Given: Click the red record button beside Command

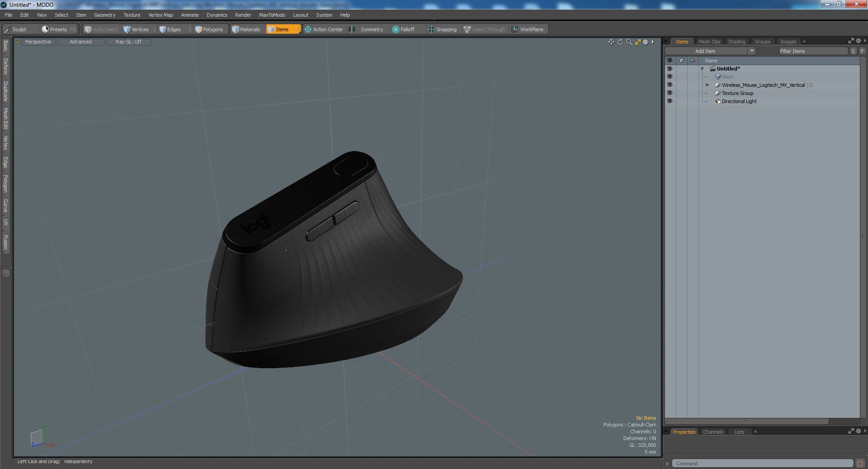Looking at the screenshot, I should [x=860, y=463].
